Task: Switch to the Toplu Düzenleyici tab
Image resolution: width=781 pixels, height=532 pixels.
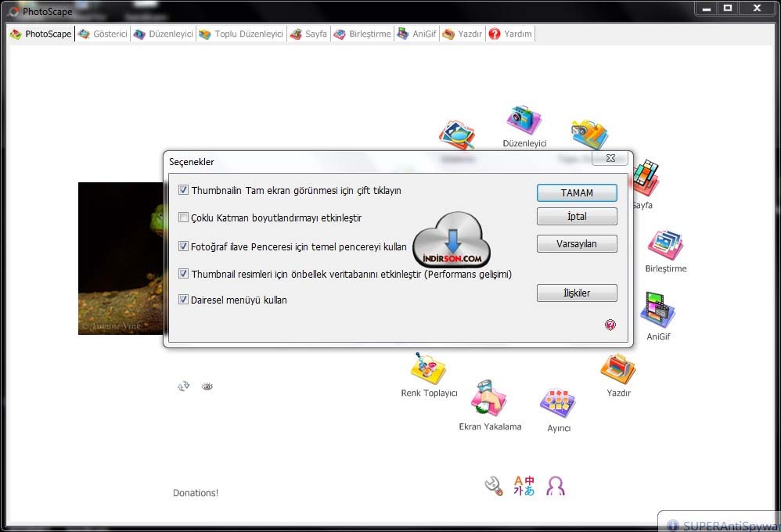Action: 242,34
